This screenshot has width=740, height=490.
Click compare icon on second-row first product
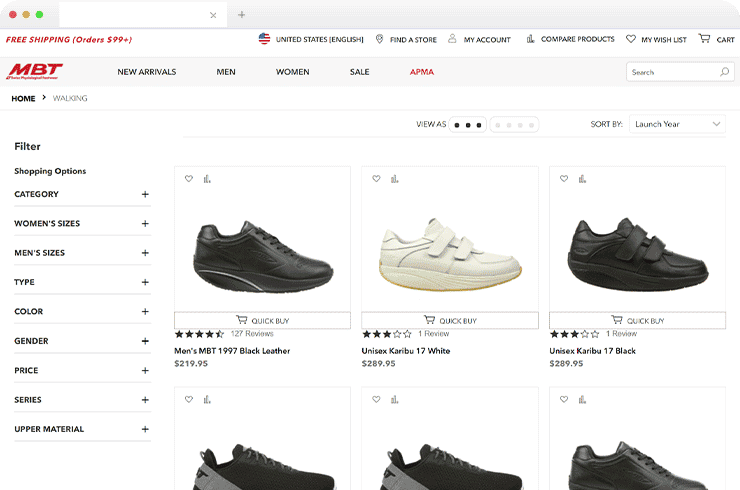(x=207, y=399)
